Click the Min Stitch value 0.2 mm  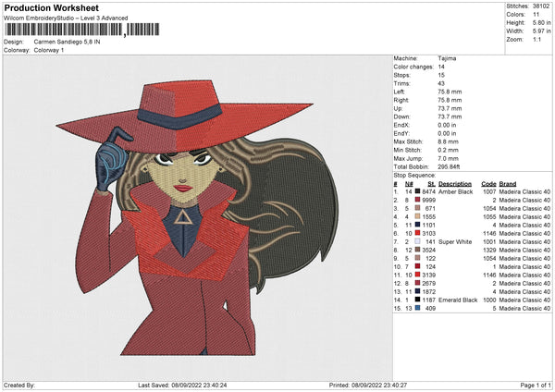(448, 150)
